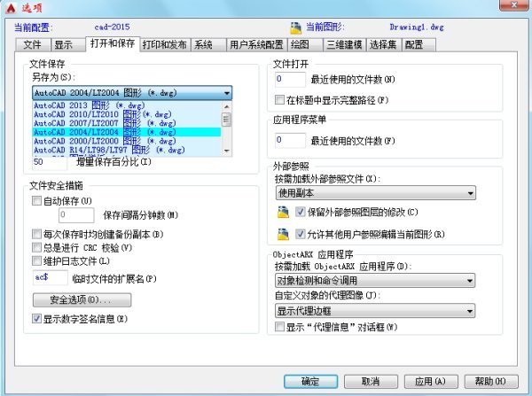Click drawing icon beside 保留外部参照图层的修改
This screenshot has width=532, height=396.
click(283, 212)
